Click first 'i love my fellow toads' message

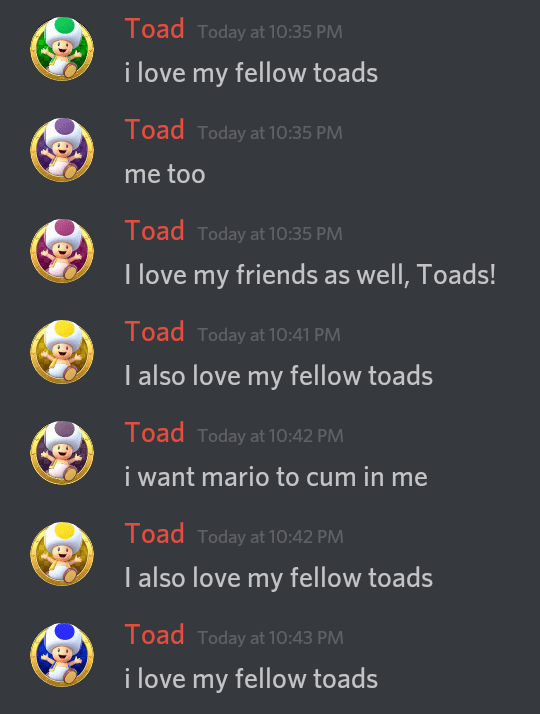(x=251, y=74)
